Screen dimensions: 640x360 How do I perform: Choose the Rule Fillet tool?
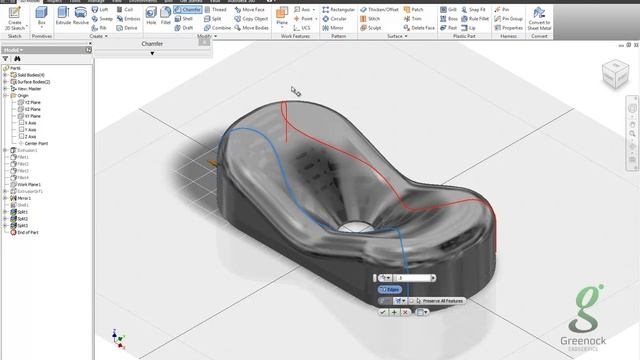475,19
